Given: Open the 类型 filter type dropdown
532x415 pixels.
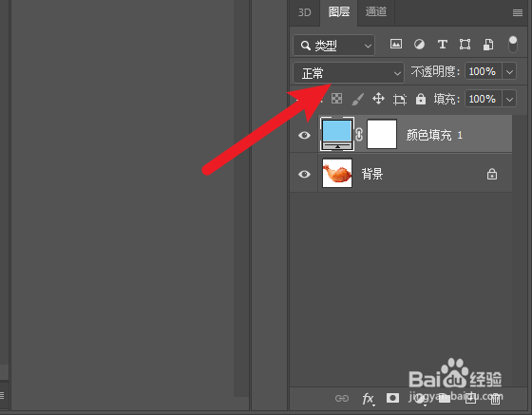Looking at the screenshot, I should 334,45.
